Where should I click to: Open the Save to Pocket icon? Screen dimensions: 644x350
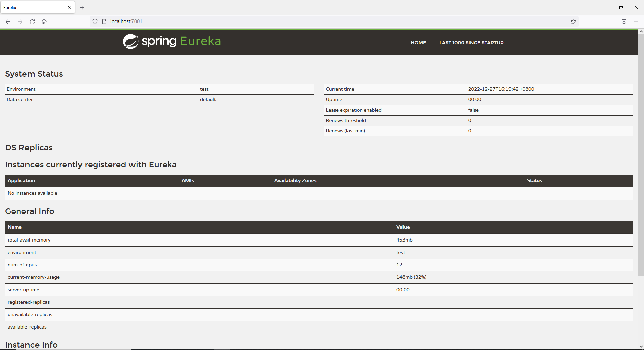624,21
